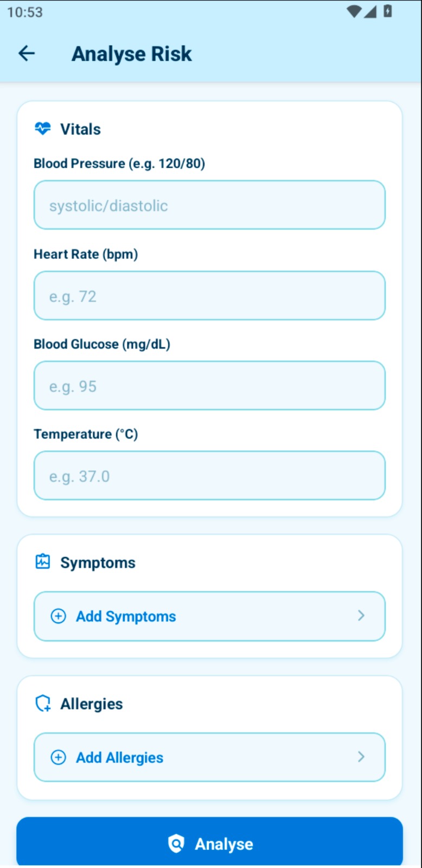Viewport: 422px width, 868px height.
Task: Focus the Heart Rate input field
Action: [x=209, y=296]
